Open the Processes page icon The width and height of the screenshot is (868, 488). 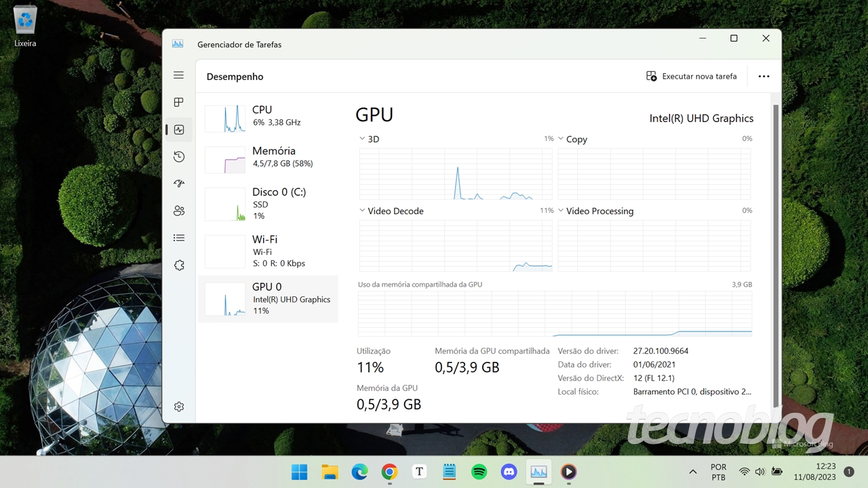pos(179,102)
